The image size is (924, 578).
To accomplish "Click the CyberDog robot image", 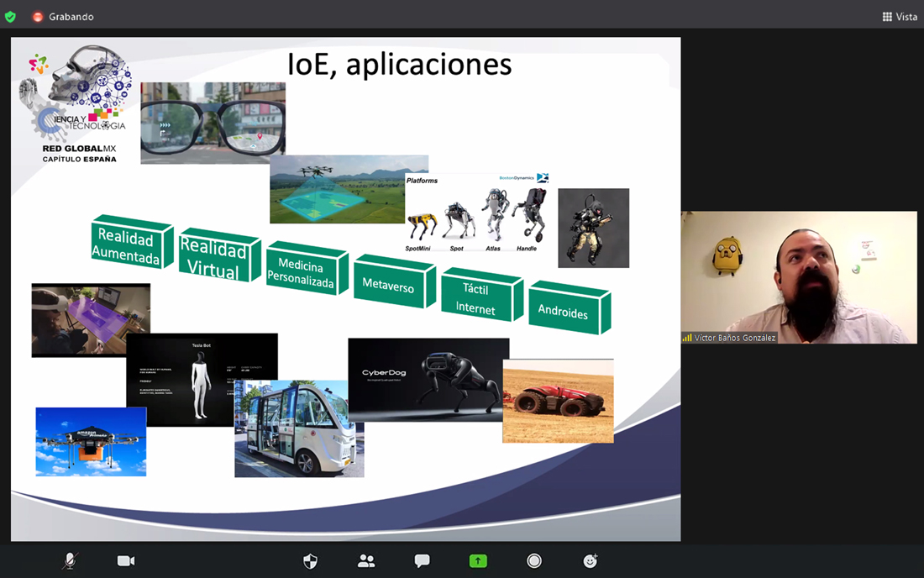I will pos(428,378).
